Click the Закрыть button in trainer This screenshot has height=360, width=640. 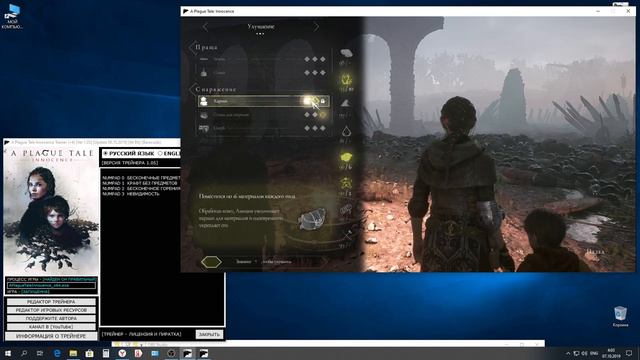tap(209, 334)
